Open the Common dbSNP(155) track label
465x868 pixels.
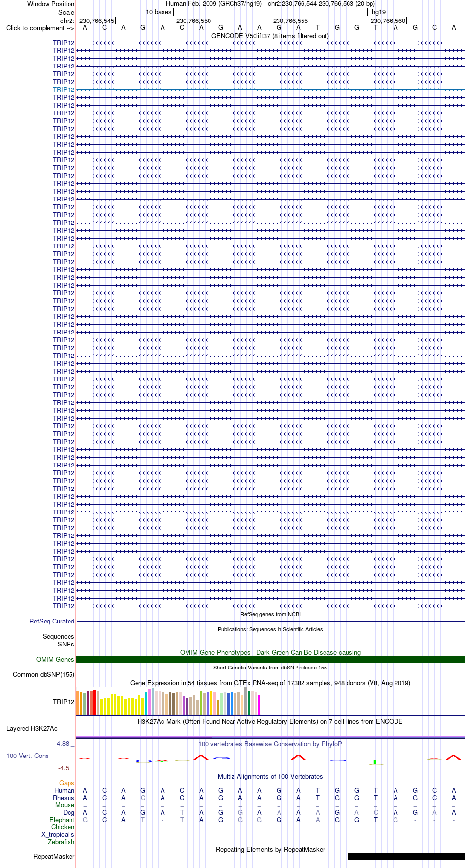tap(44, 675)
